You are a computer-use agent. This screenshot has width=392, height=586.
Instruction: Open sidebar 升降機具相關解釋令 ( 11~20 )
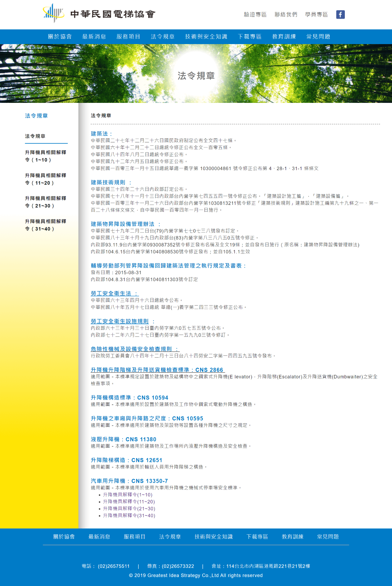pyautogui.click(x=46, y=179)
